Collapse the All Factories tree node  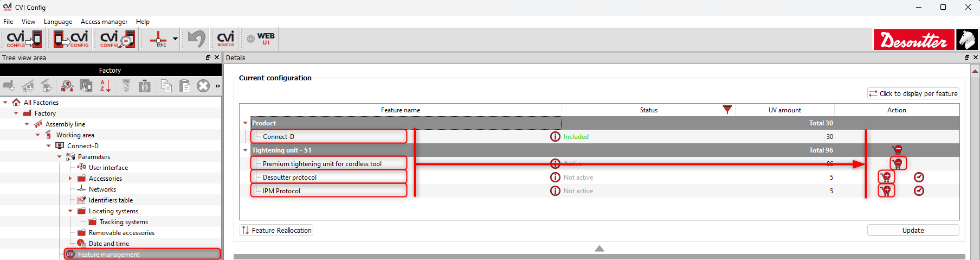click(5, 102)
